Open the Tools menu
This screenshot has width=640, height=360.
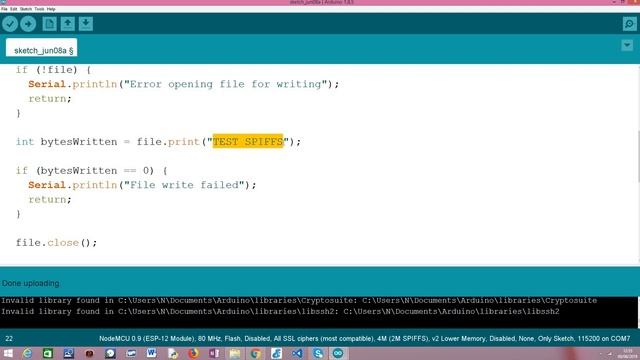(x=39, y=9)
